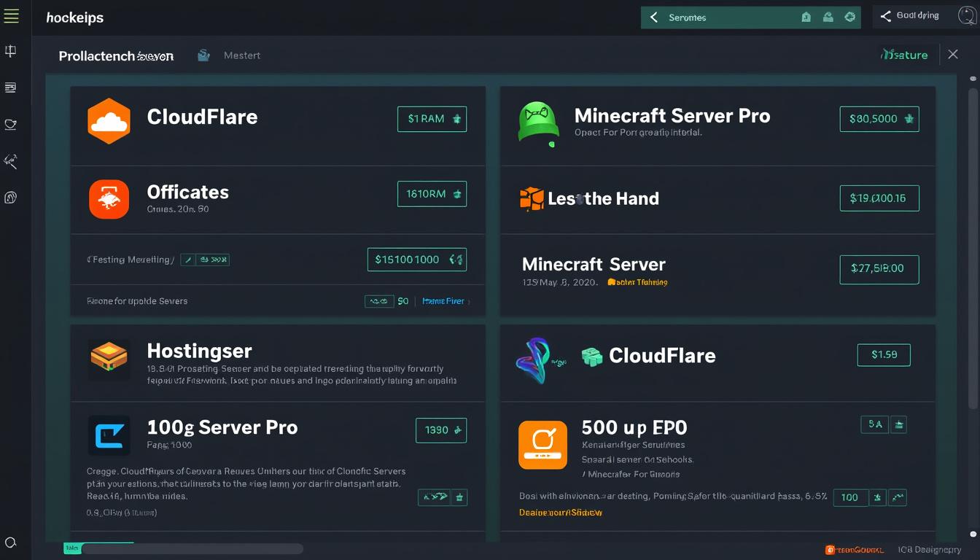Click the blue icon before the Mestert tab
The height and width of the screenshot is (560, 980).
coord(204,55)
